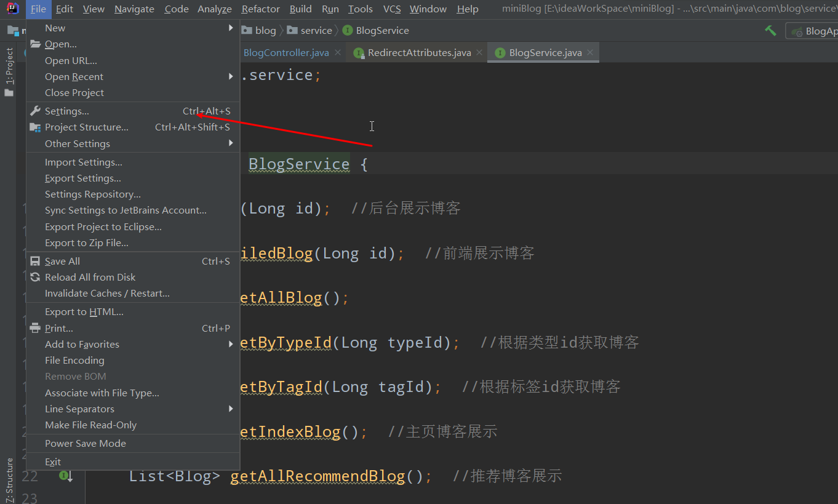The width and height of the screenshot is (838, 504).
Task: Toggle Power Save Mode
Action: [133, 443]
